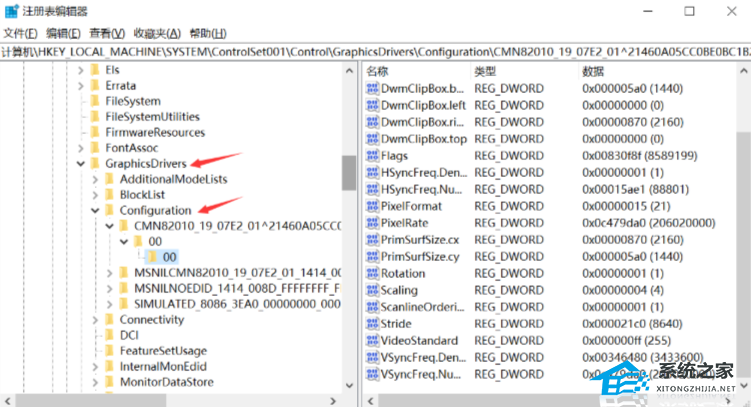This screenshot has height=407, width=751.
Task: Click the DwmClipBox.b... value icon
Action: (x=372, y=89)
